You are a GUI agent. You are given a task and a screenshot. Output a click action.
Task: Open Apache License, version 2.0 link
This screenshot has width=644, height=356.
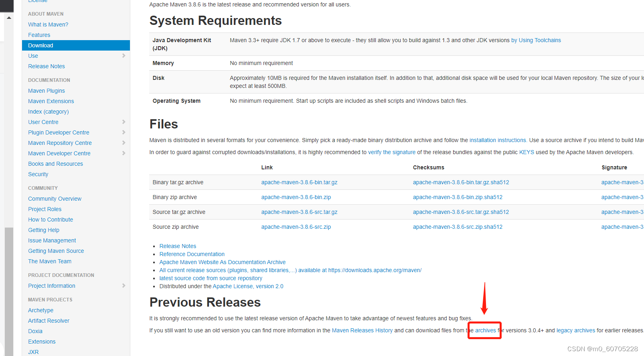pyautogui.click(x=248, y=286)
